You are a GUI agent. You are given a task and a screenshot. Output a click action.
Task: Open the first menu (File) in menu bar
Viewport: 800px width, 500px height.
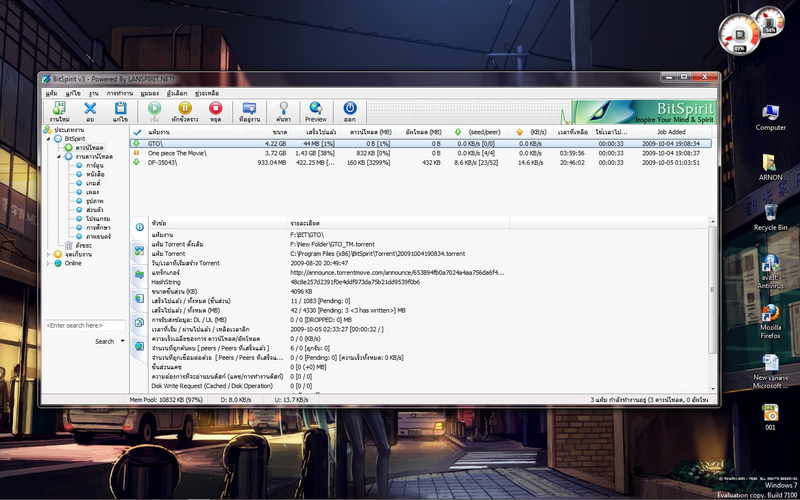(52, 93)
